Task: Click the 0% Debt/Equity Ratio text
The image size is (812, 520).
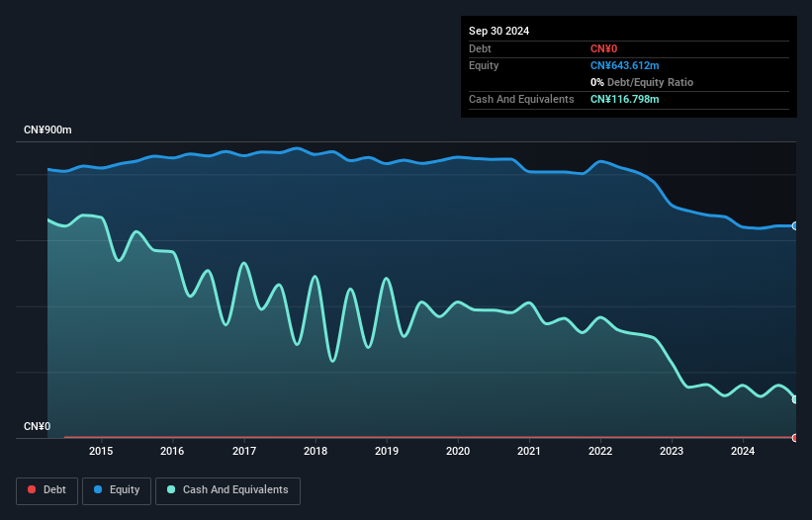Action: [642, 82]
